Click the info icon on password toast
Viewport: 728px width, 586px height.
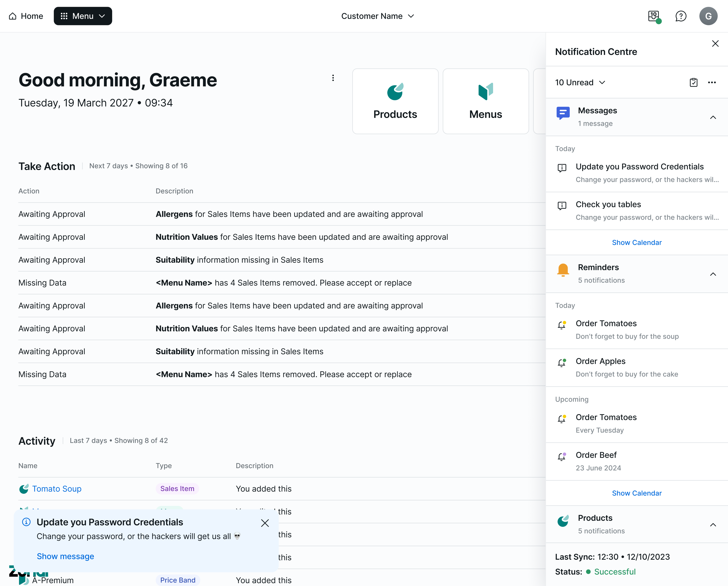point(26,522)
